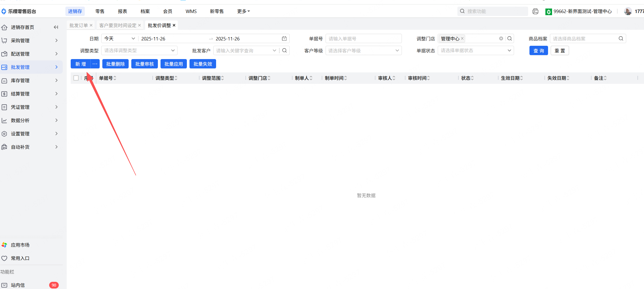
Task: Click search icon in 商品档案 field
Action: point(621,39)
